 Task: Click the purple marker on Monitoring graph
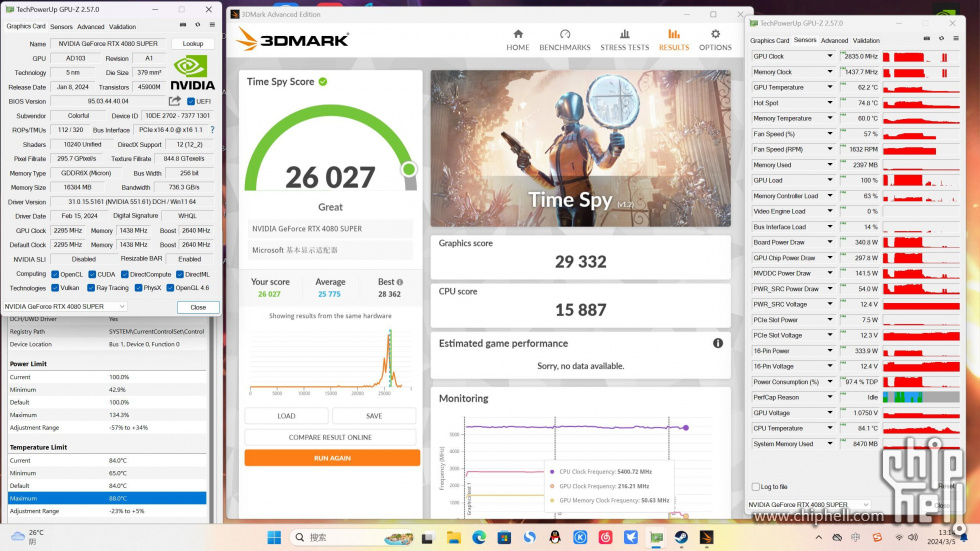pyautogui.click(x=686, y=428)
